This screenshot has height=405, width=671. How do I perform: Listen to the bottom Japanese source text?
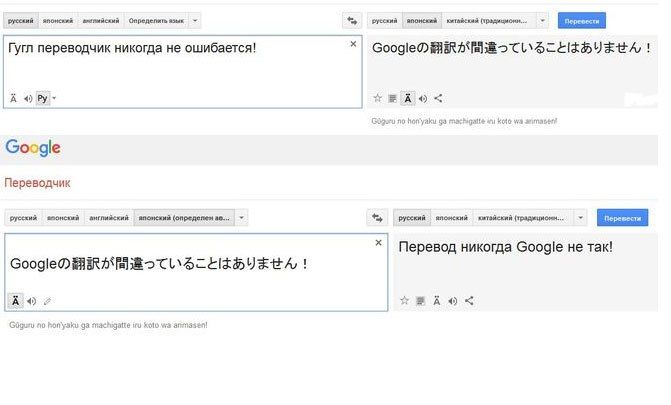coord(31,301)
